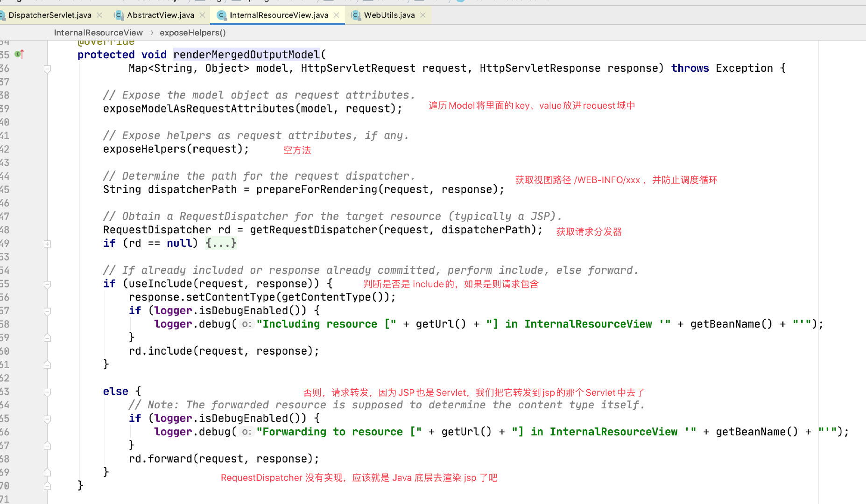
Task: Switch to the DispatcherServlet.java tab
Action: click(x=50, y=15)
